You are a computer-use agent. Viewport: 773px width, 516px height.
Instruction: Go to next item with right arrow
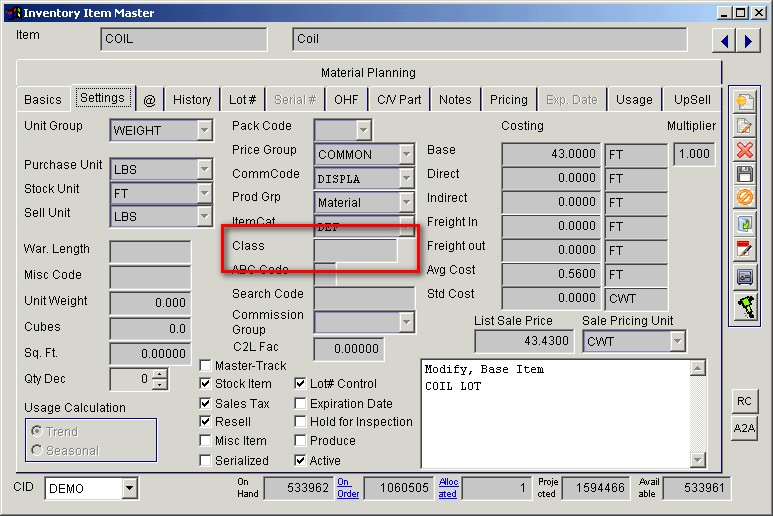[x=747, y=40]
